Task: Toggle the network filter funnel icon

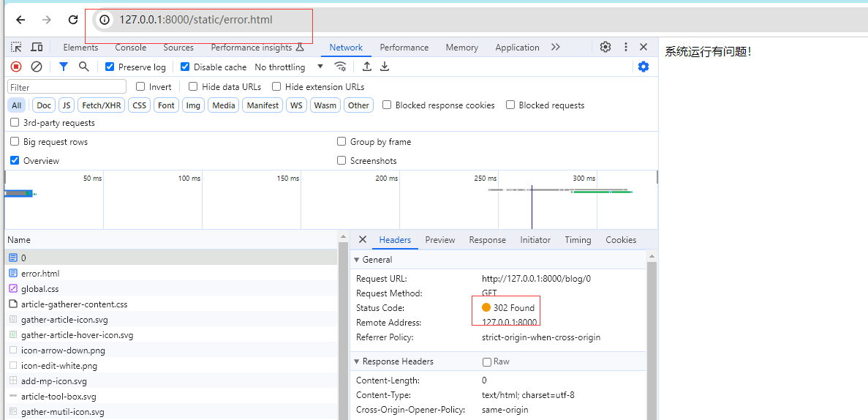Action: point(64,67)
